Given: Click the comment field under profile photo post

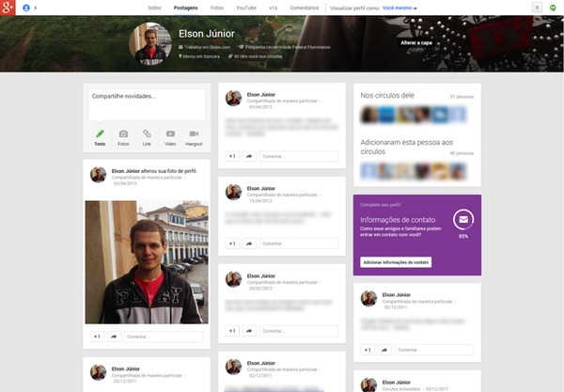Looking at the screenshot, I should click(164, 337).
